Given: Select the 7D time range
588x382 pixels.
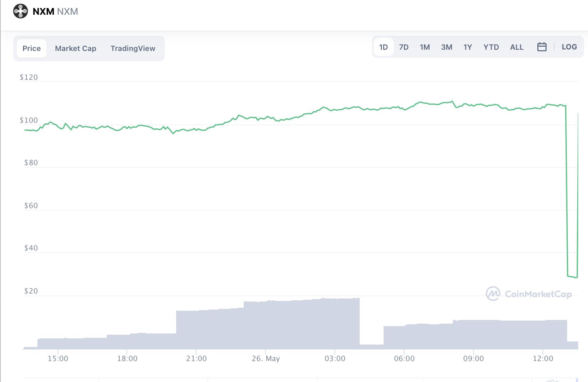Looking at the screenshot, I should 404,47.
